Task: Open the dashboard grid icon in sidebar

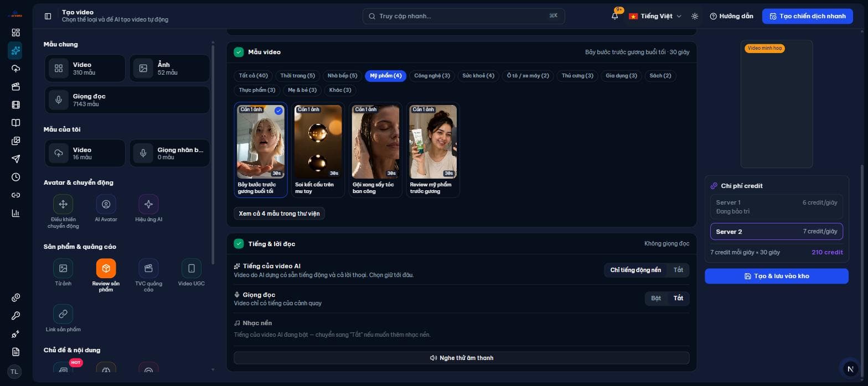Action: tap(15, 33)
